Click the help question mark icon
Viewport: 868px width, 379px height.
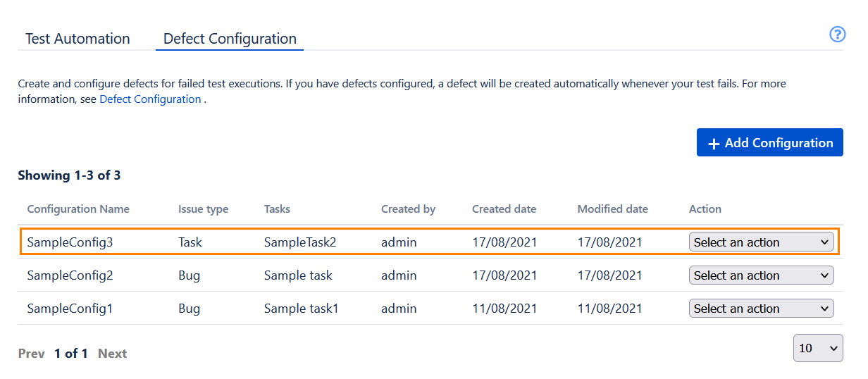point(837,35)
